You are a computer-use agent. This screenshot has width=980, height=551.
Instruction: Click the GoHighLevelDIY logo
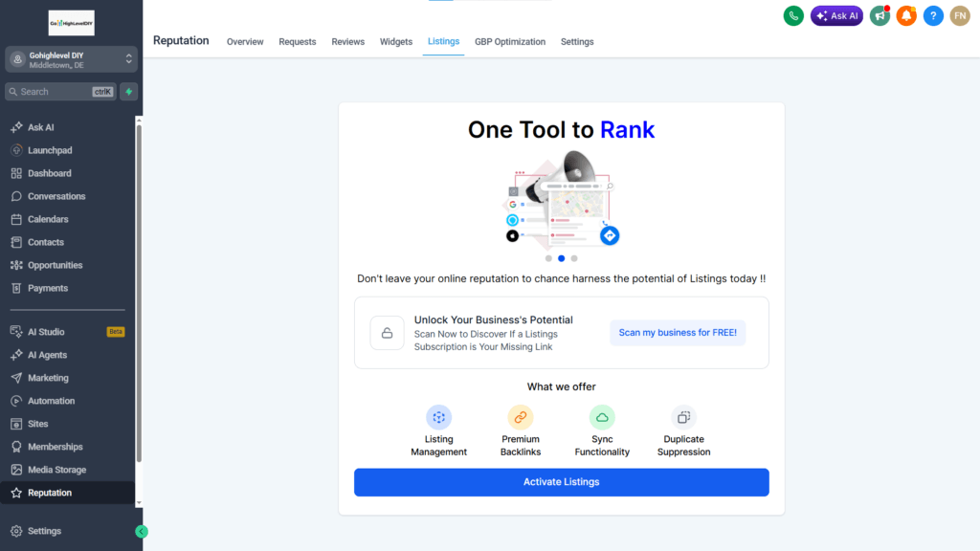pos(71,23)
